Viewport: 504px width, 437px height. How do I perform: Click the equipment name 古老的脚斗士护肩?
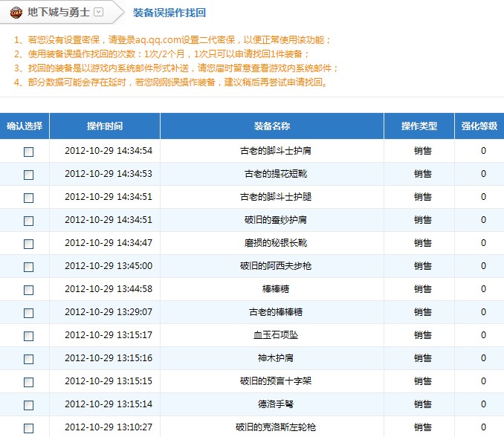[276, 150]
